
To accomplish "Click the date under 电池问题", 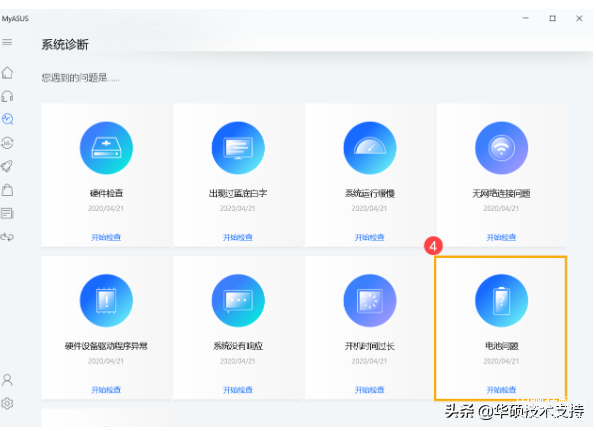I will click(501, 361).
